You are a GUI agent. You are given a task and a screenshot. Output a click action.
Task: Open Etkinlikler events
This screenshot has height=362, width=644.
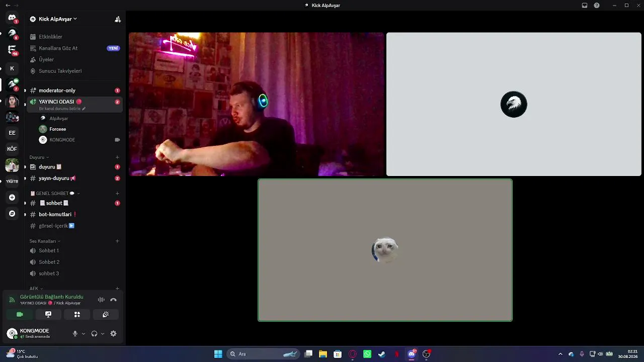click(x=74, y=37)
